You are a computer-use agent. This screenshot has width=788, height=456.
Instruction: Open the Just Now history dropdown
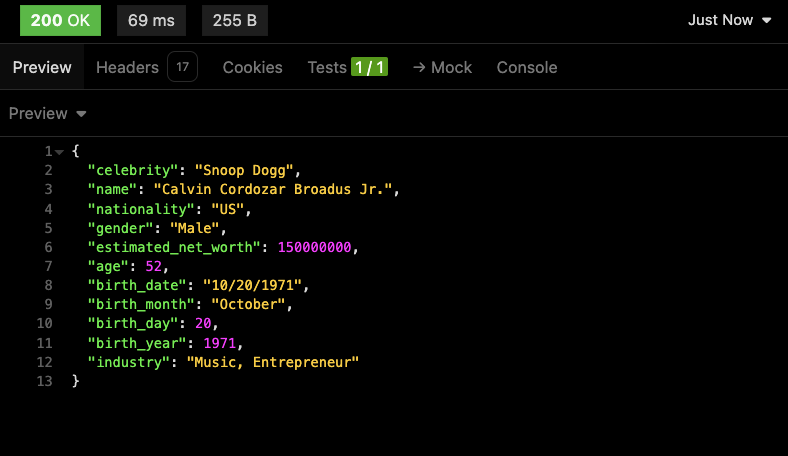point(729,20)
